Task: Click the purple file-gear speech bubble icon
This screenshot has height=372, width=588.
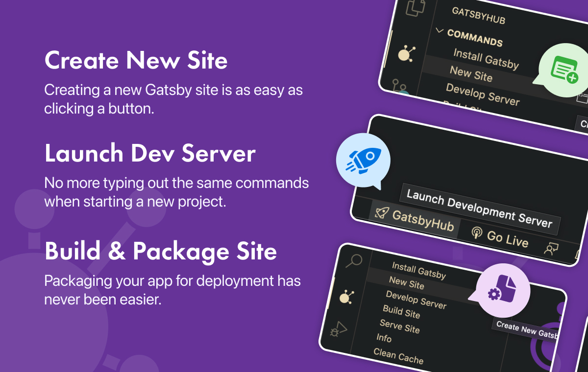Action: [x=500, y=291]
